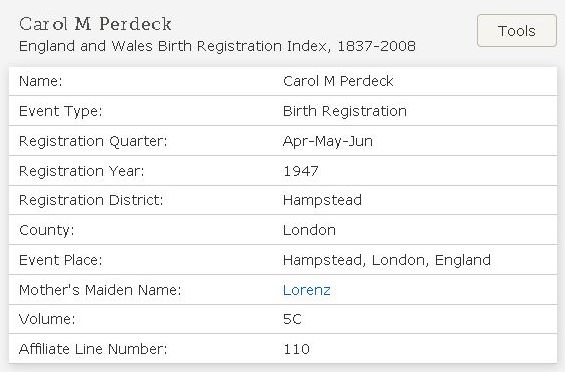Open the Tools button menu
Screen dimensions: 565x372
pos(517,31)
